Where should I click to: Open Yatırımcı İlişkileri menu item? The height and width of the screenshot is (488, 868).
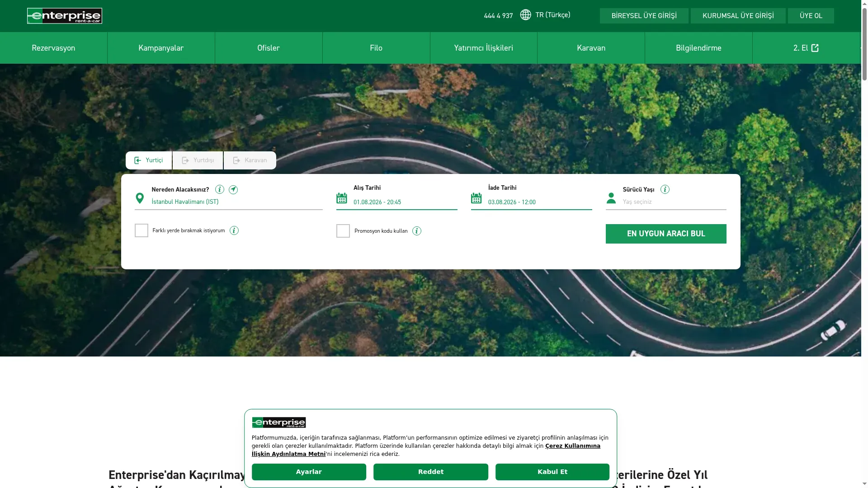tap(484, 48)
